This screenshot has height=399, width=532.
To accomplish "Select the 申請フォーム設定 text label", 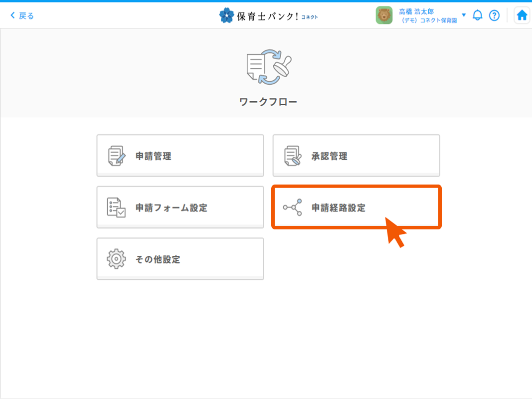I will tap(172, 208).
